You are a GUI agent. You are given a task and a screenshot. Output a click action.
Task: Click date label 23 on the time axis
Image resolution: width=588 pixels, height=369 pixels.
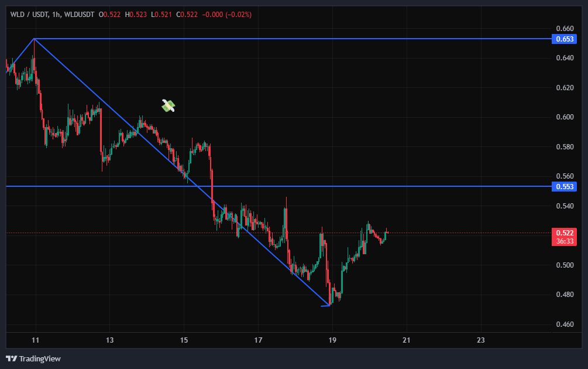(x=480, y=340)
